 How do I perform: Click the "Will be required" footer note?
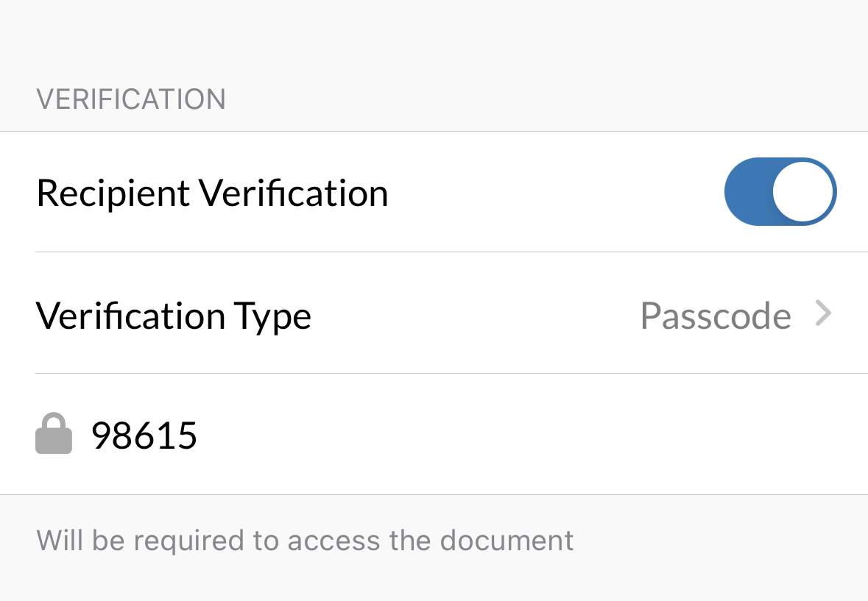305,541
